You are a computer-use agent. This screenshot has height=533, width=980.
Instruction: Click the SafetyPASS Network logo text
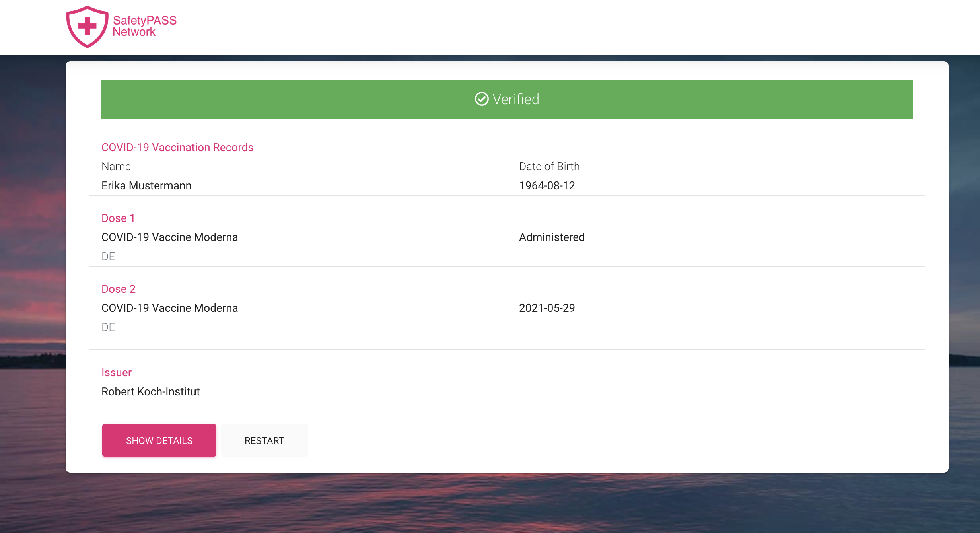pos(144,26)
